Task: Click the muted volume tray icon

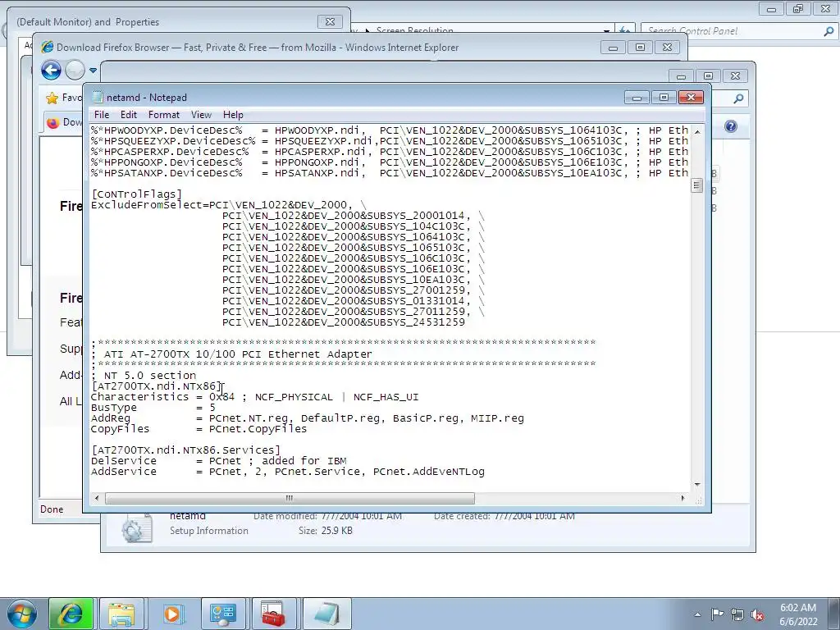Action: click(757, 614)
